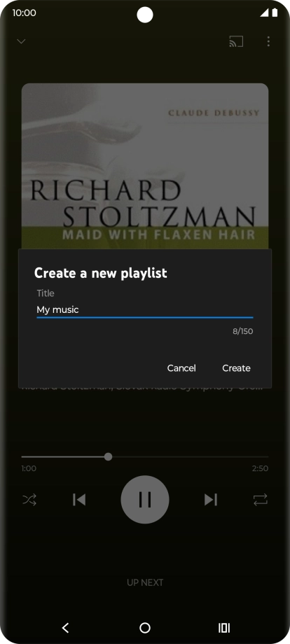290x644 pixels.
Task: Cancel the new playlist dialog
Action: point(181,368)
